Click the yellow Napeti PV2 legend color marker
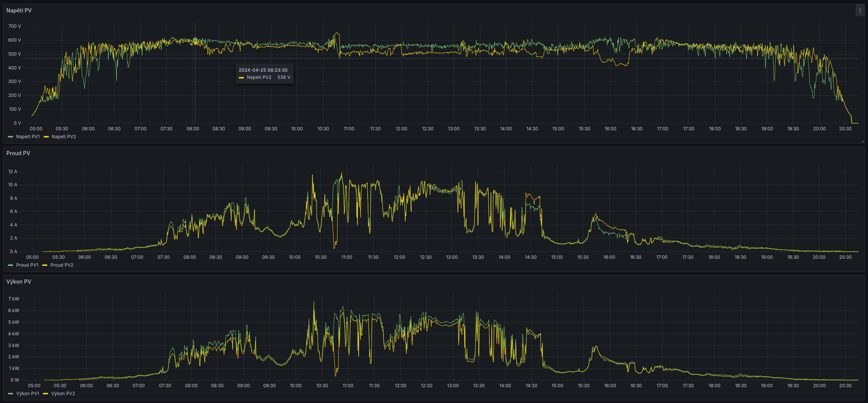The height and width of the screenshot is (403, 868). point(46,137)
